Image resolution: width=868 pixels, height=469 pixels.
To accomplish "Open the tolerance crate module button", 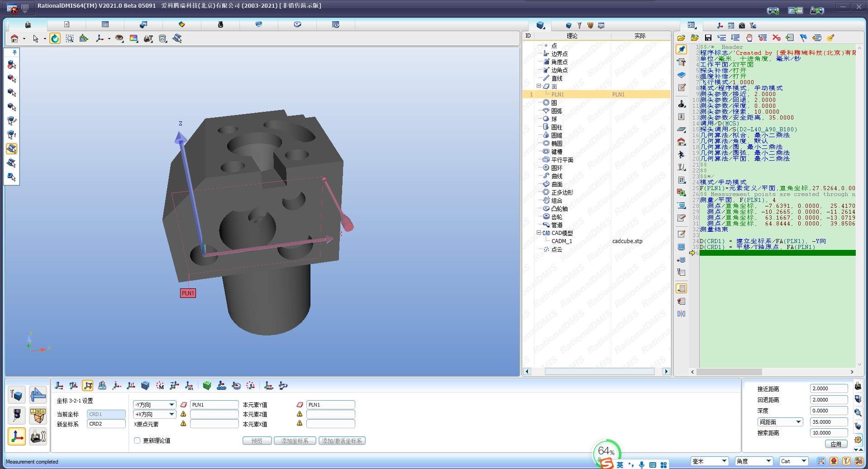I will pos(38,416).
